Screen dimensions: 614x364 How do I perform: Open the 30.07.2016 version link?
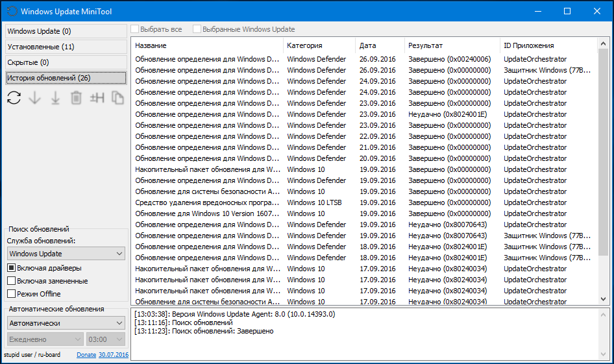point(114,355)
